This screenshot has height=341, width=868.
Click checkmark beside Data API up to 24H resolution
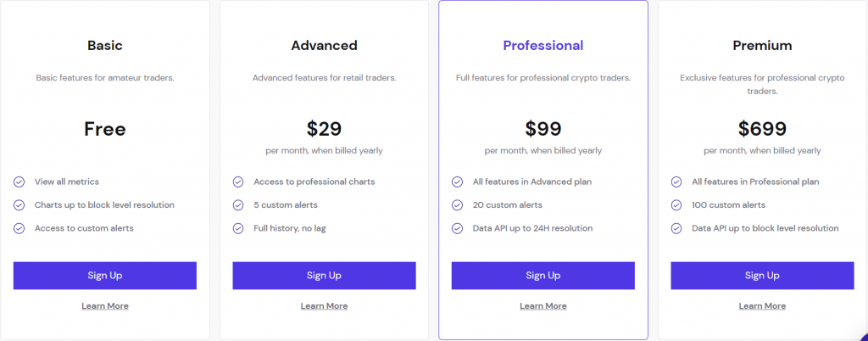tap(457, 228)
